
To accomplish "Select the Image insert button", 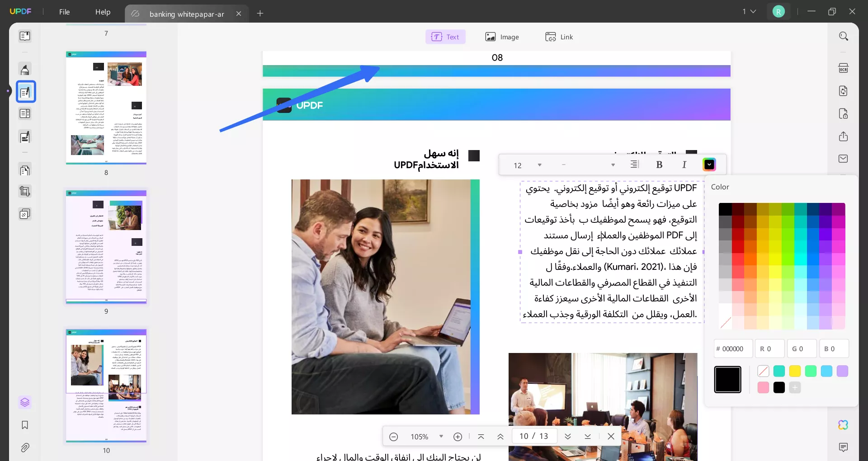I will pos(503,37).
